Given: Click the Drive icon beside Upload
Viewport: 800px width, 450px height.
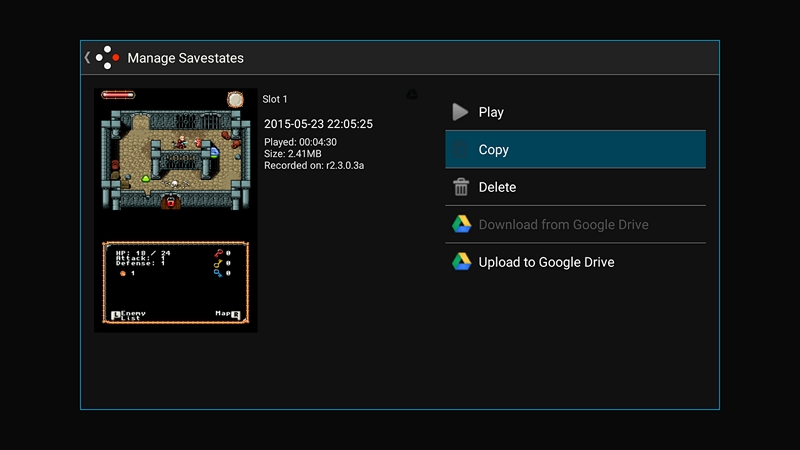Looking at the screenshot, I should (x=461, y=262).
